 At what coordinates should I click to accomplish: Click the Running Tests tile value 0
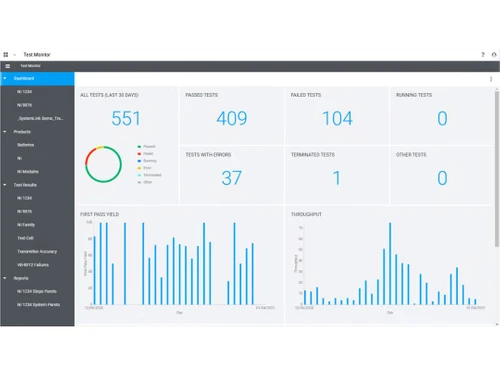tap(442, 118)
